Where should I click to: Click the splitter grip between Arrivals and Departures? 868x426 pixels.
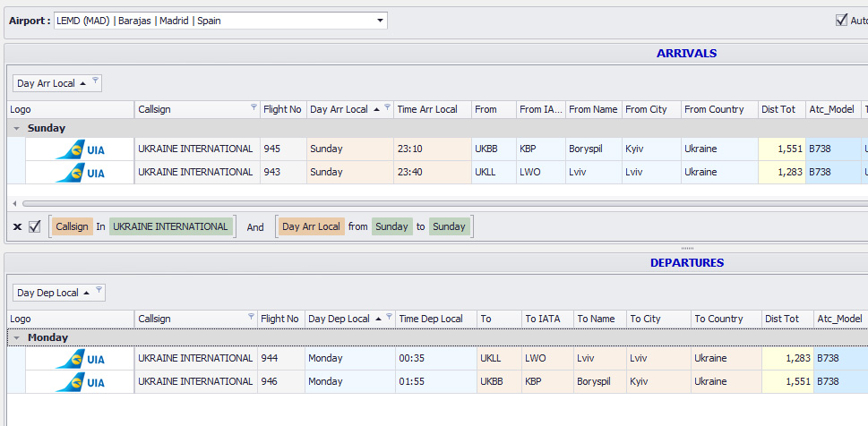687,249
